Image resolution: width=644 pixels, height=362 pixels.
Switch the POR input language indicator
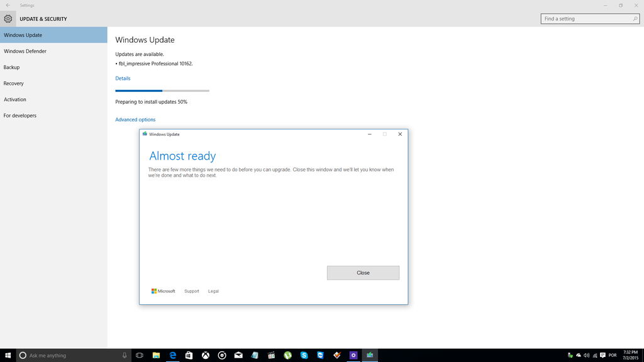pyautogui.click(x=613, y=356)
